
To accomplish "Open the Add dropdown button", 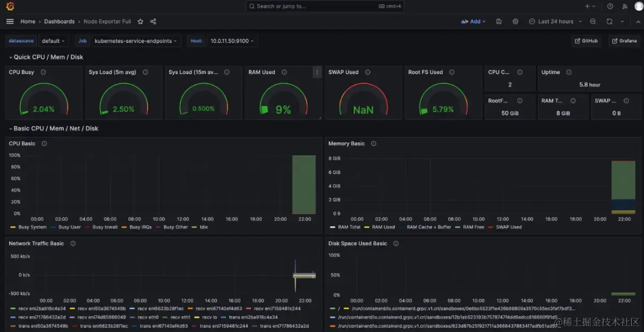I will click(x=473, y=21).
